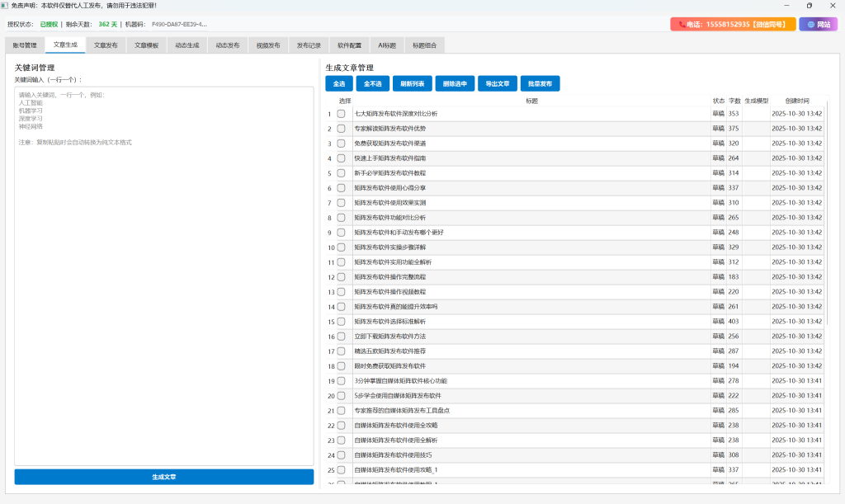Screen dimensions: 845x504
Task: Select checkbox for row 5 新手必学矩阵发布软件教程
Action: click(341, 173)
